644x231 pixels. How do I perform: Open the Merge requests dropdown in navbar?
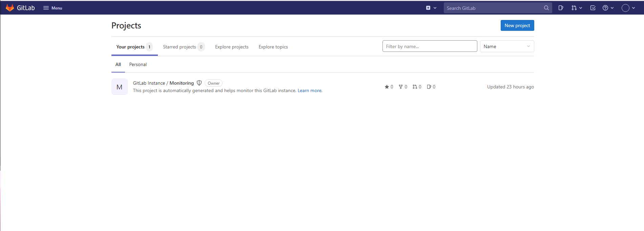(x=577, y=8)
